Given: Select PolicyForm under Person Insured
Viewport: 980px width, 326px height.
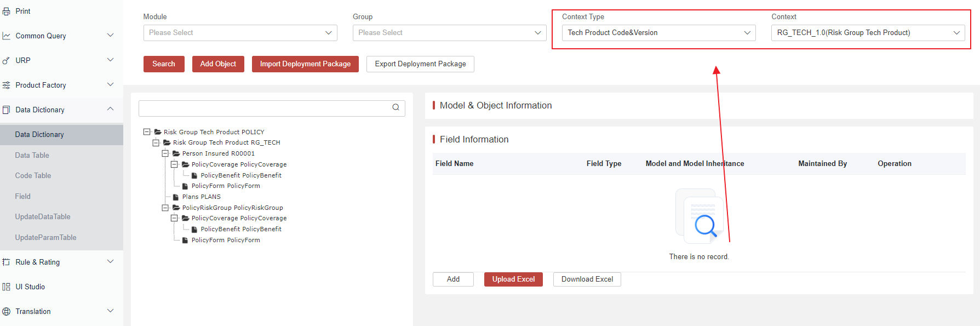Looking at the screenshot, I should tap(225, 186).
